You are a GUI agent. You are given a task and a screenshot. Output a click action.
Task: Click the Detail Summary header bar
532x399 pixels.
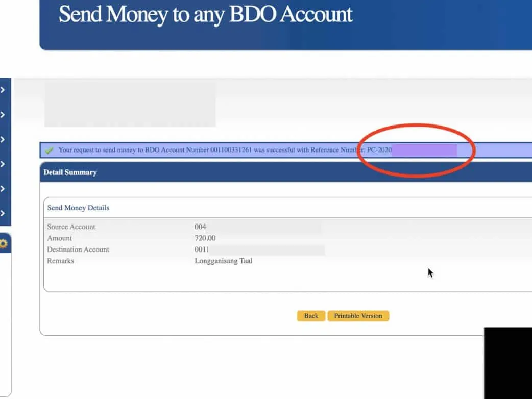coord(70,172)
